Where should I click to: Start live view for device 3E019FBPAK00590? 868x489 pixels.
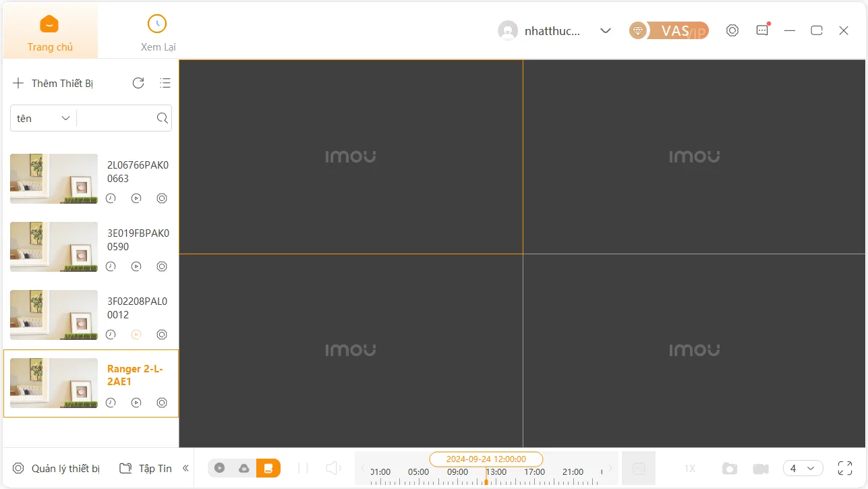coord(136,266)
